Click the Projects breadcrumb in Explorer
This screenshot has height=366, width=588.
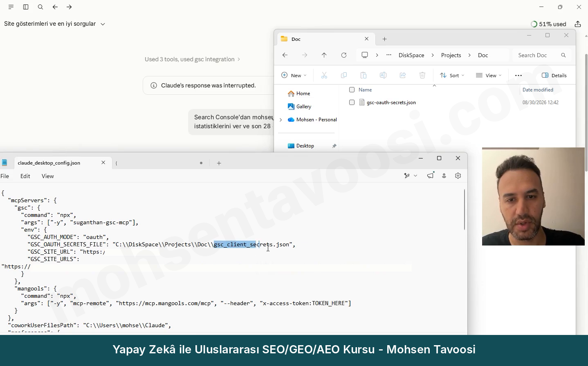tap(451, 55)
